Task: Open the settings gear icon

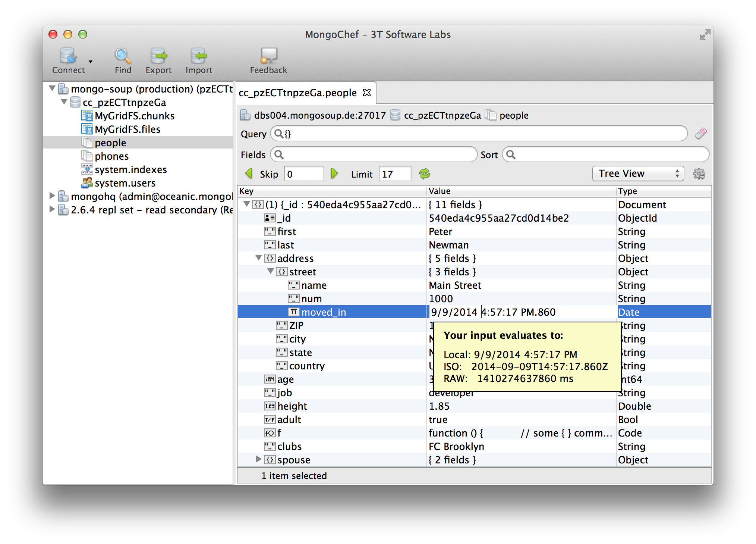Action: coord(699,174)
